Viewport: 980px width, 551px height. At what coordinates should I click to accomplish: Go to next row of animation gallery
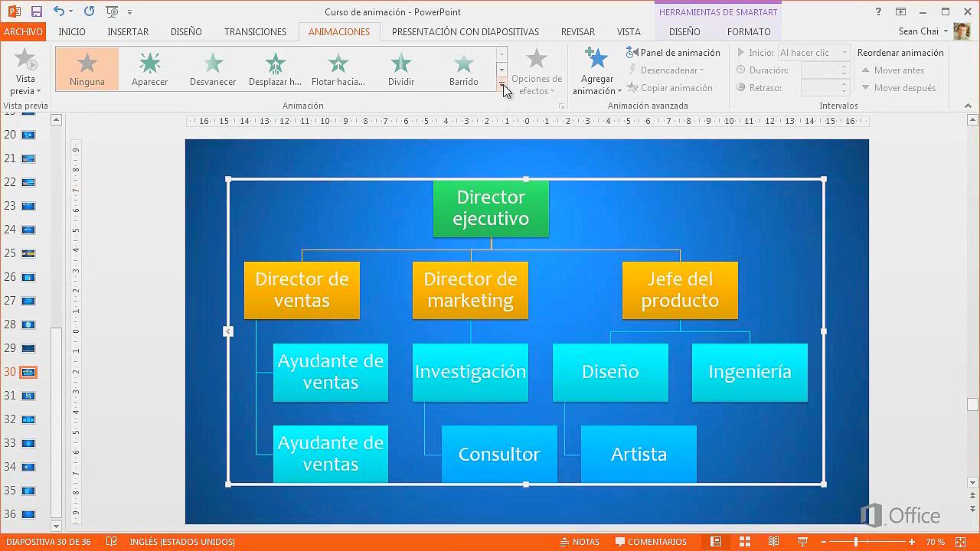(x=502, y=70)
